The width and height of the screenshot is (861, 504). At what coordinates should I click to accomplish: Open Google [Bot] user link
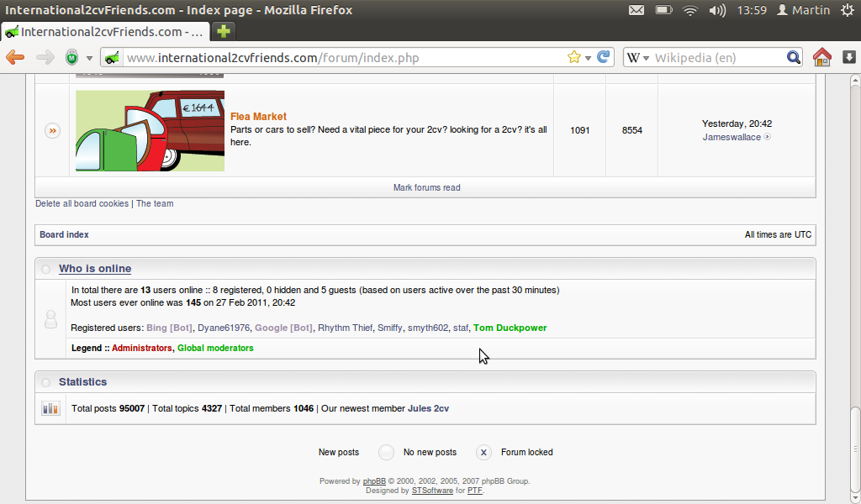tap(283, 328)
